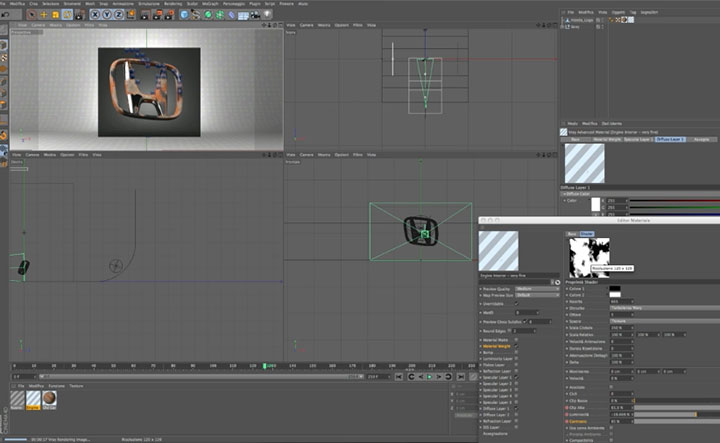Toggle the Y axis lock

[x=107, y=15]
